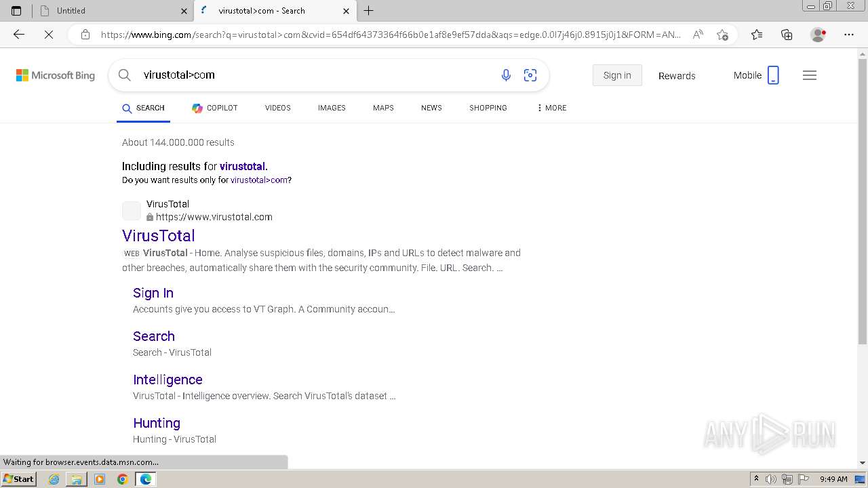
Task: Switch to the COPILOT tab
Action: 214,108
